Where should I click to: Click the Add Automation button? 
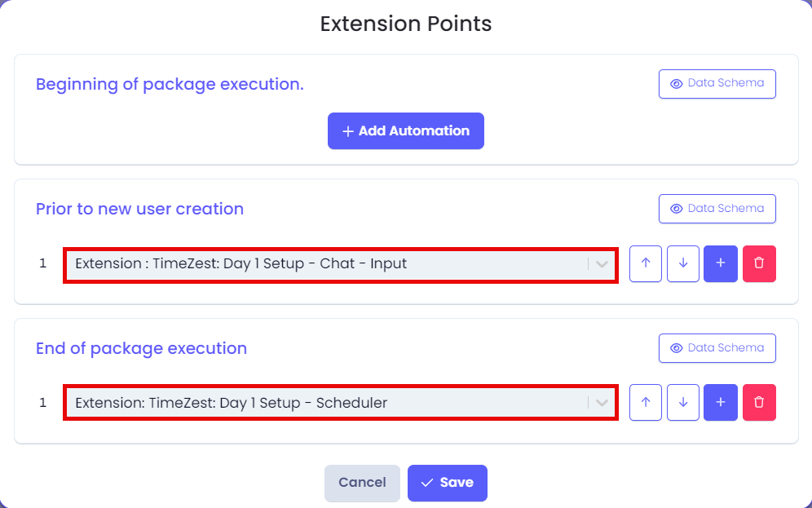click(x=406, y=131)
